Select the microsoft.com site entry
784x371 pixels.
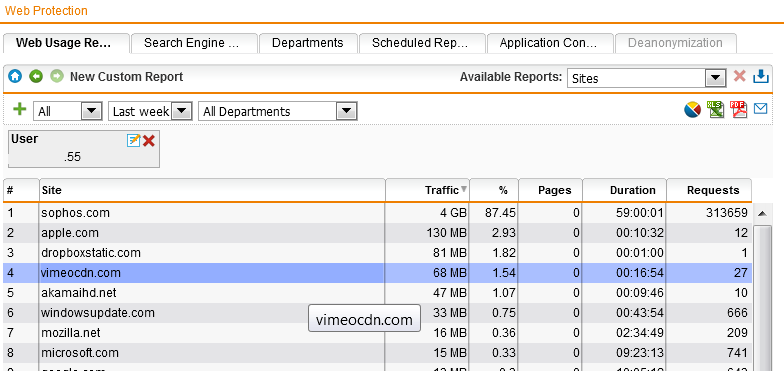[x=80, y=353]
